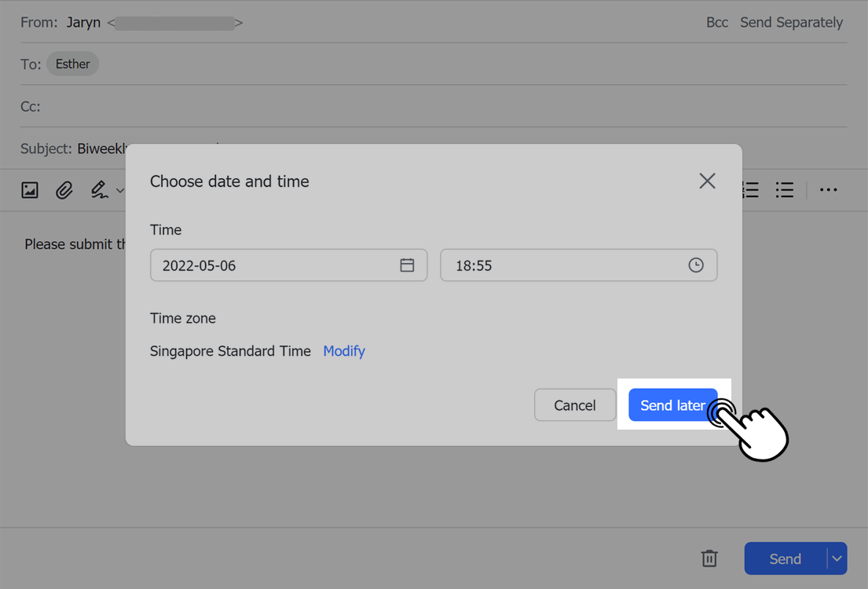Open the three-dot more options menu

pyautogui.click(x=828, y=190)
